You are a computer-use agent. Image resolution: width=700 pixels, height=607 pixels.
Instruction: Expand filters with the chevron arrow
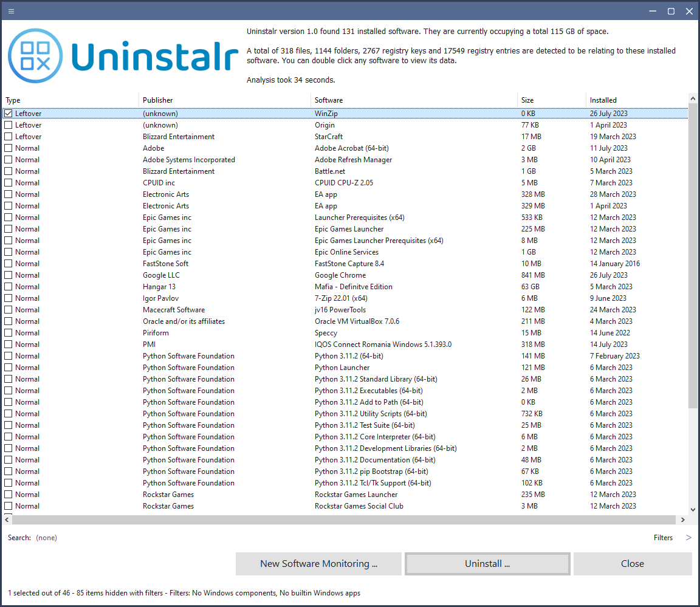[688, 538]
